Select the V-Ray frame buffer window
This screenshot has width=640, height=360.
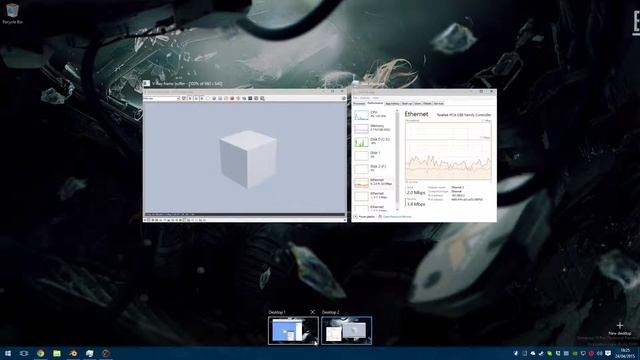click(245, 155)
